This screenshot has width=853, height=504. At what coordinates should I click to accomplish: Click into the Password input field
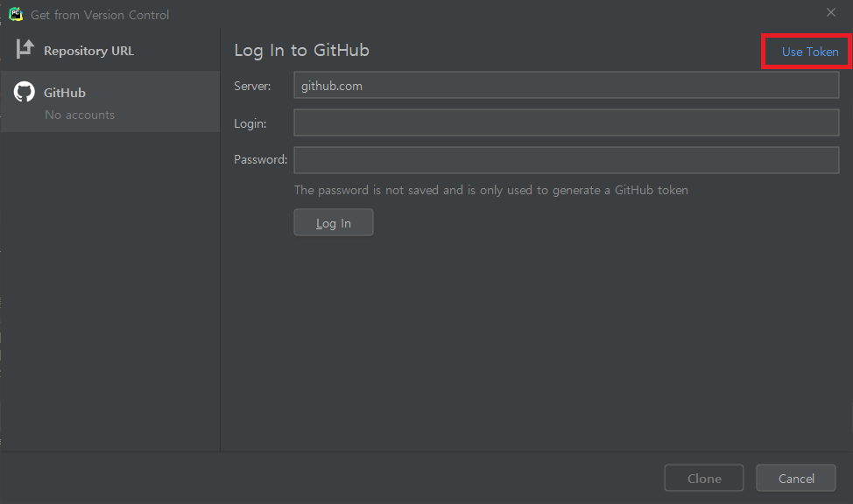pos(567,160)
